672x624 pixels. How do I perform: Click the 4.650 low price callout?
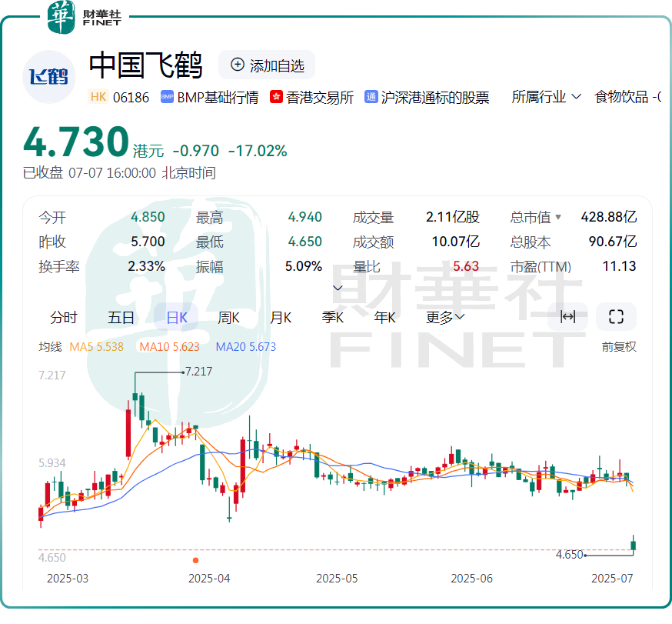pyautogui.click(x=570, y=555)
